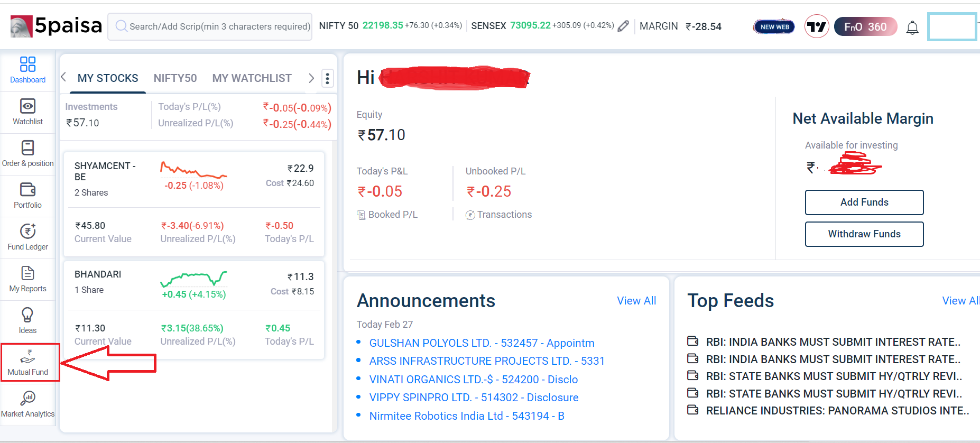Open the SHYAMCENT - BE stock name
The width and height of the screenshot is (980, 443).
click(105, 171)
